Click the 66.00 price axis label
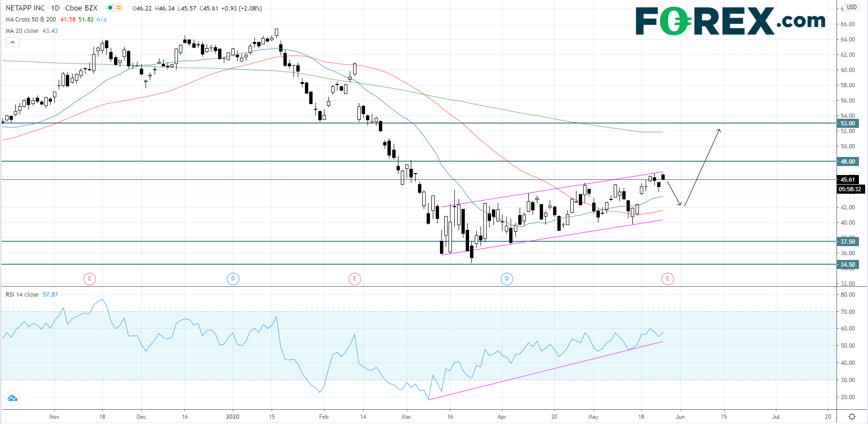This screenshot has height=424, width=868. tap(847, 24)
